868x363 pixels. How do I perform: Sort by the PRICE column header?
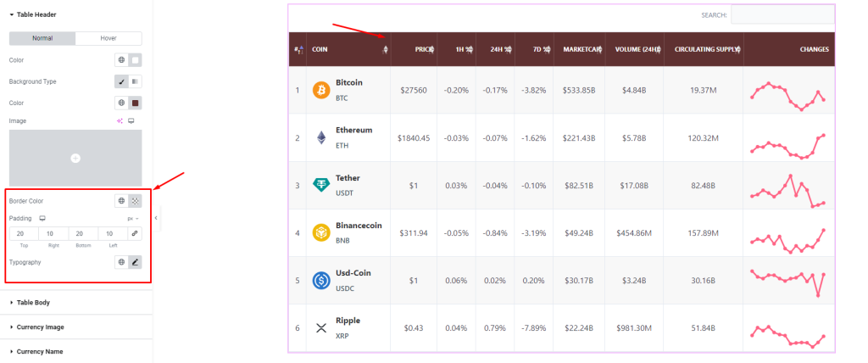(414, 49)
